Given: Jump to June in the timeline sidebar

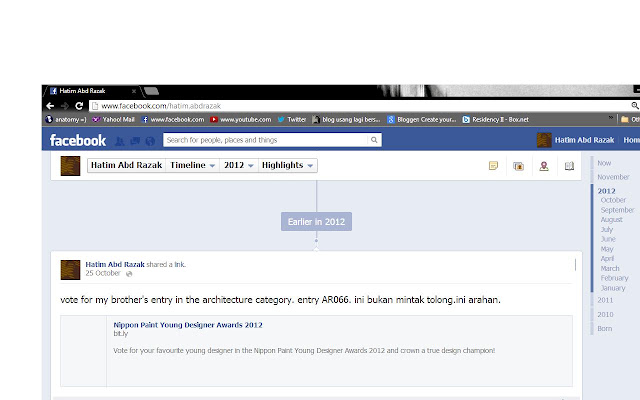Looking at the screenshot, I should 608,239.
